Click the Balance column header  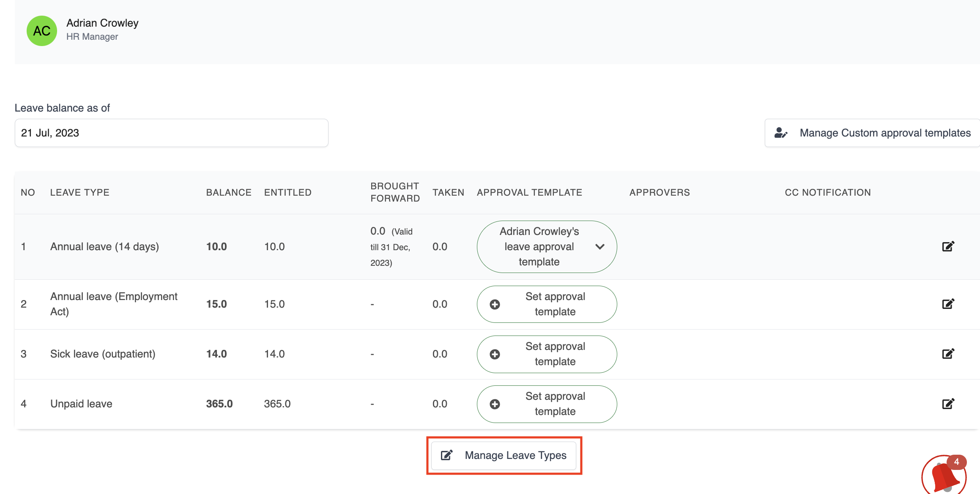[229, 193]
